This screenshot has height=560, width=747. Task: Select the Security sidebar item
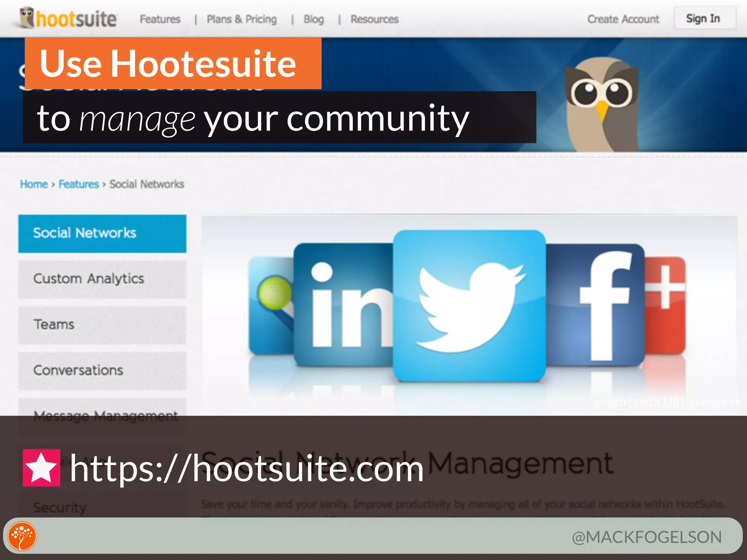pyautogui.click(x=60, y=507)
